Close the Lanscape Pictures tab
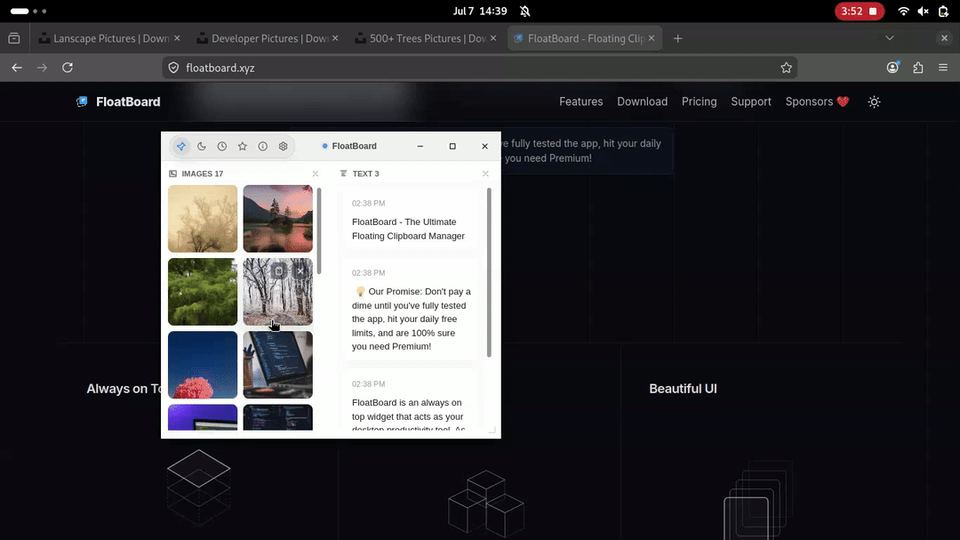Screen dimensions: 960x540 click(177, 38)
